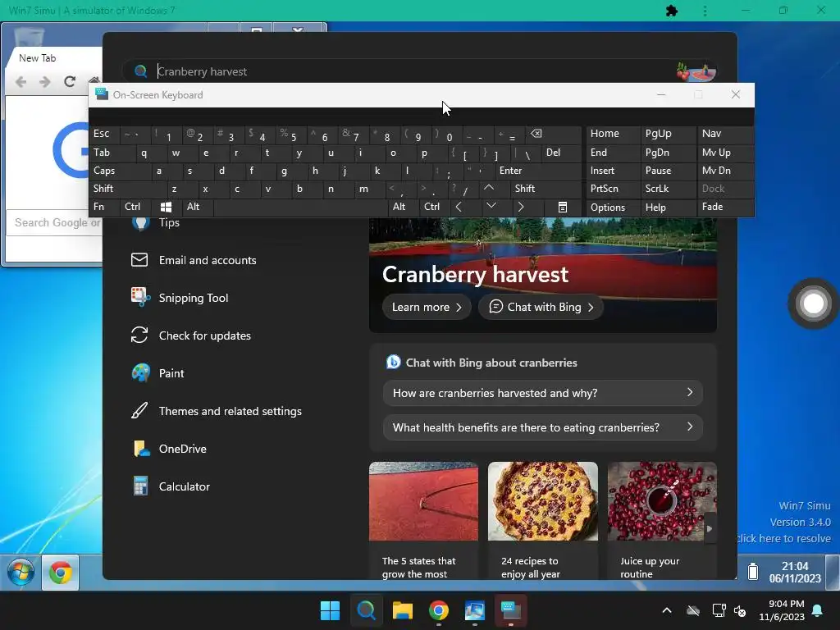Click the 9:04 PM clock in taskbar
The width and height of the screenshot is (840, 630).
(782, 610)
